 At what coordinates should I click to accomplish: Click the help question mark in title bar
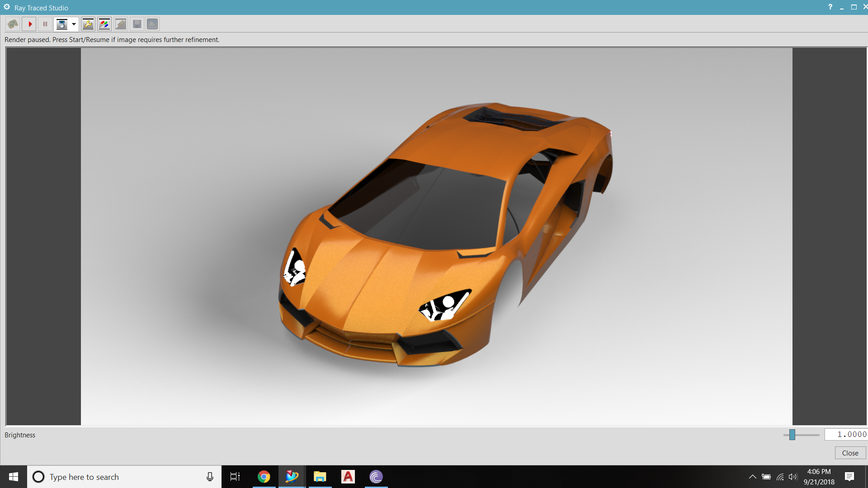point(830,7)
